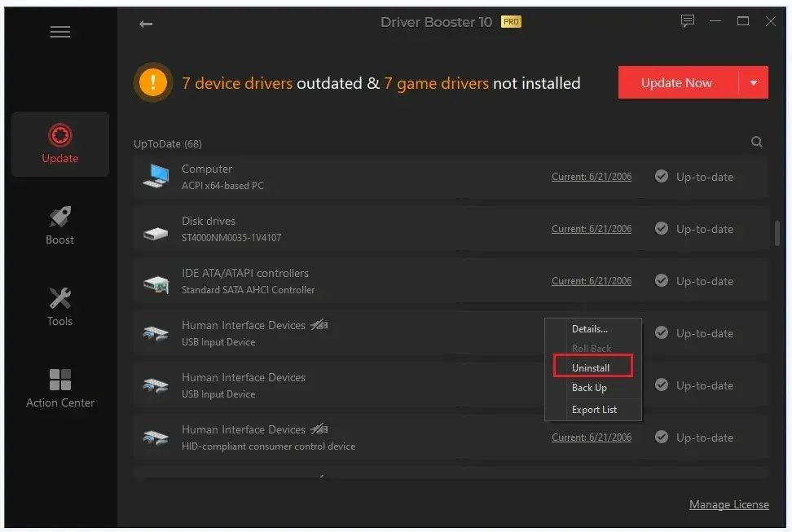Click the second USB Input Device row icon

[x=156, y=386]
